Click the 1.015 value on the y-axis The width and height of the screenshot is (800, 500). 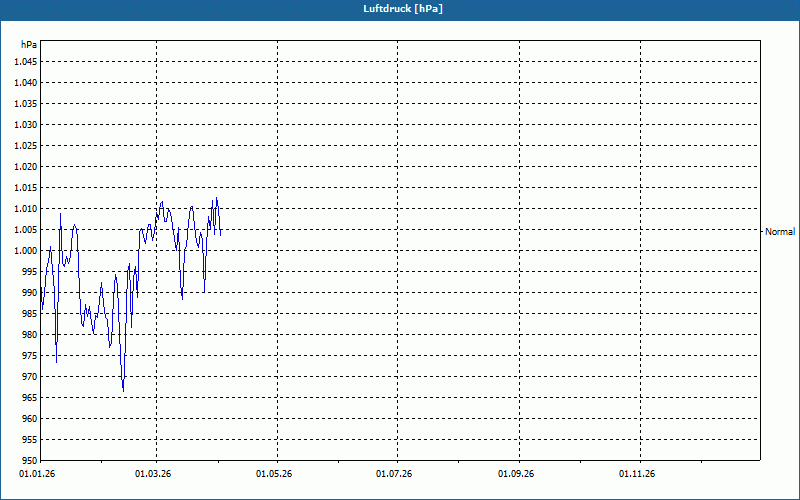25,188
